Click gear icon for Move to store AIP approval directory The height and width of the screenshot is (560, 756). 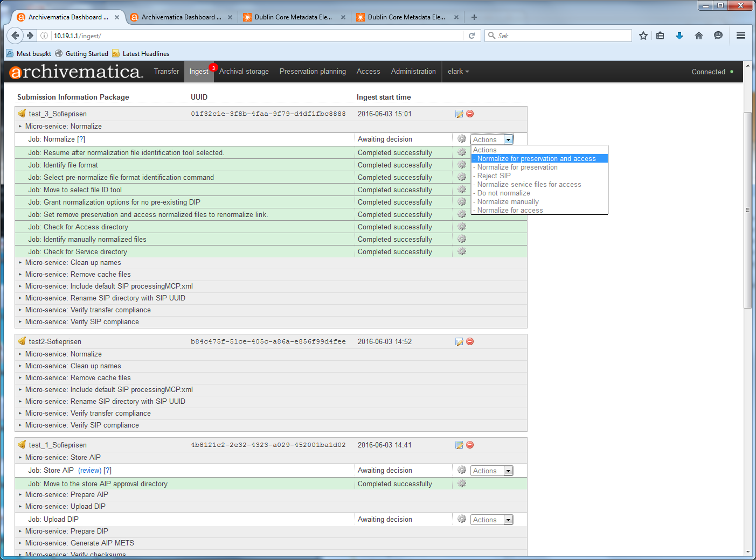(x=462, y=484)
